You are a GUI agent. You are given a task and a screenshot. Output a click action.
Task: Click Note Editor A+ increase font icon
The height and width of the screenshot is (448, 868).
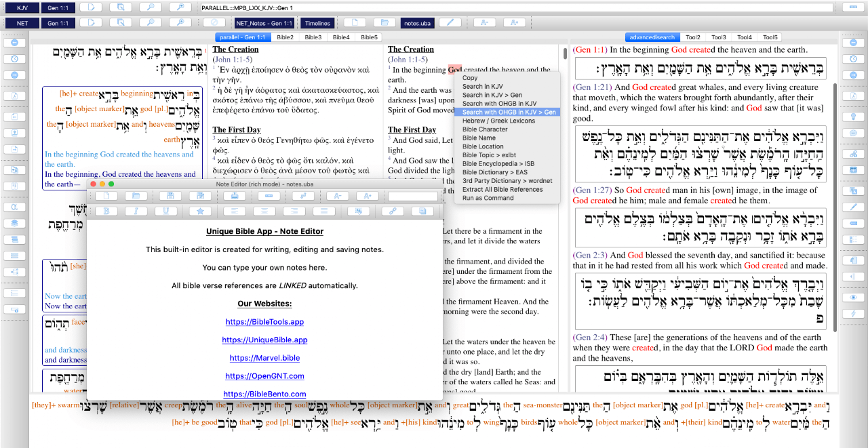[x=367, y=196]
